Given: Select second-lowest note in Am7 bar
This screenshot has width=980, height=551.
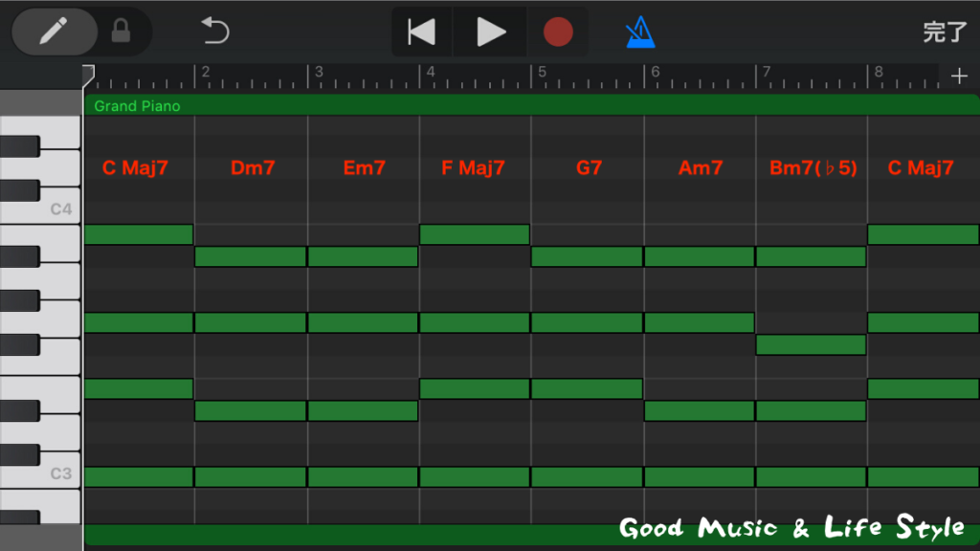Looking at the screenshot, I should point(700,411).
